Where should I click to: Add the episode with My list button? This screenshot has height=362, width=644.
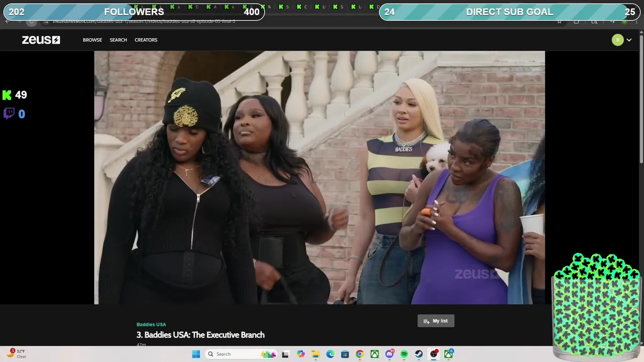436,321
